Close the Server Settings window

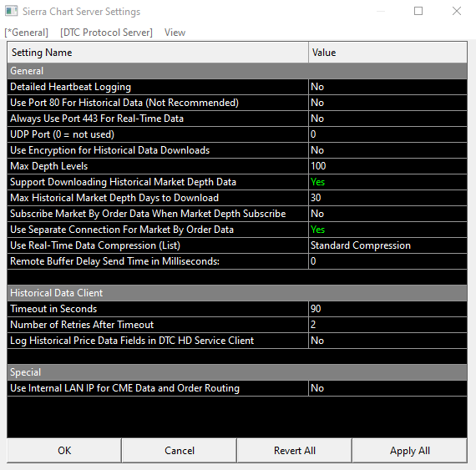457,11
